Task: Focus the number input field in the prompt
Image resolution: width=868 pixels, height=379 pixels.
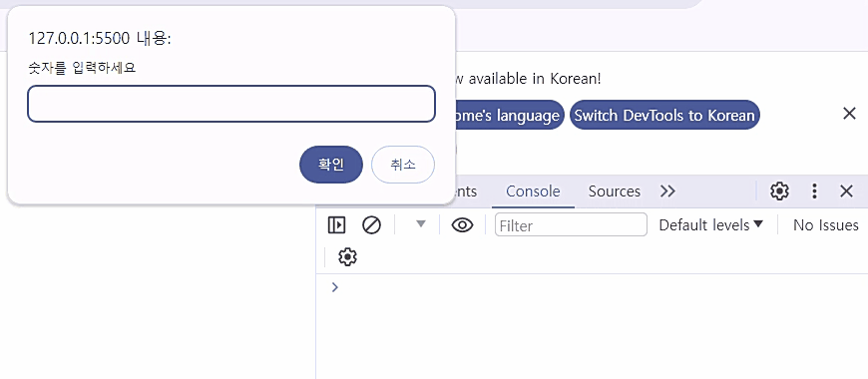Action: click(x=231, y=104)
